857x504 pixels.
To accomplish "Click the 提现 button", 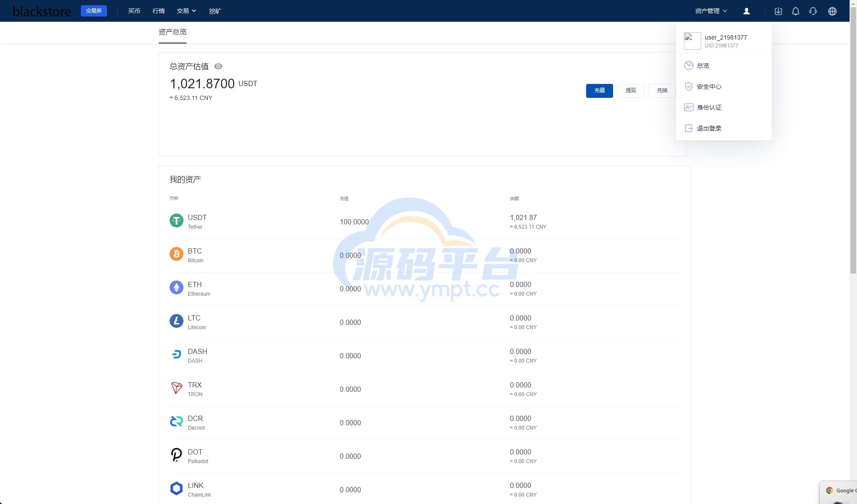I will point(630,90).
